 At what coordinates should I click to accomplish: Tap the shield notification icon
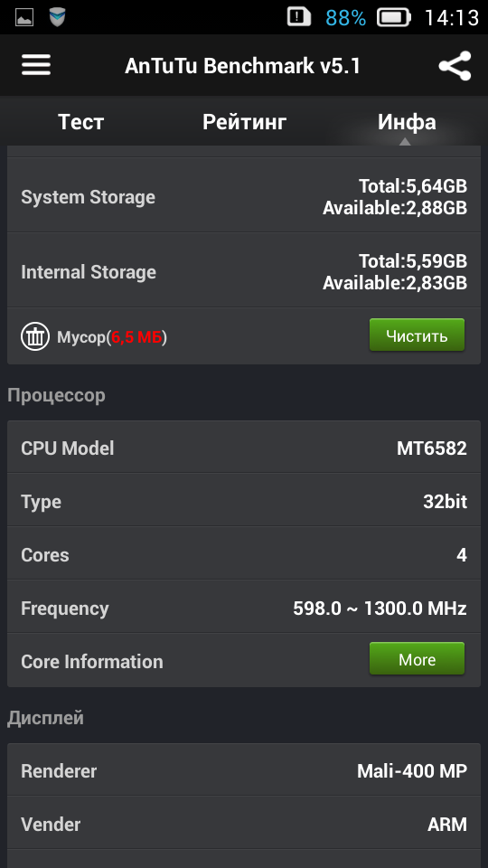[57, 17]
